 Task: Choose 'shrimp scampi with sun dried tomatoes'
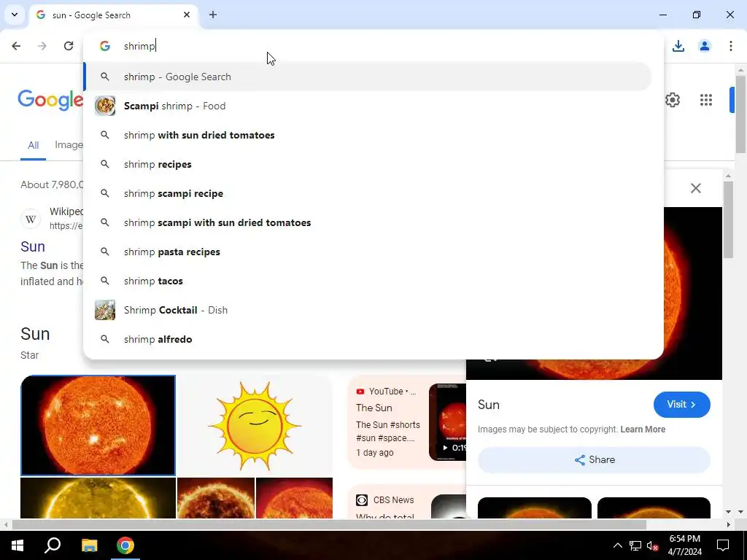point(368,222)
